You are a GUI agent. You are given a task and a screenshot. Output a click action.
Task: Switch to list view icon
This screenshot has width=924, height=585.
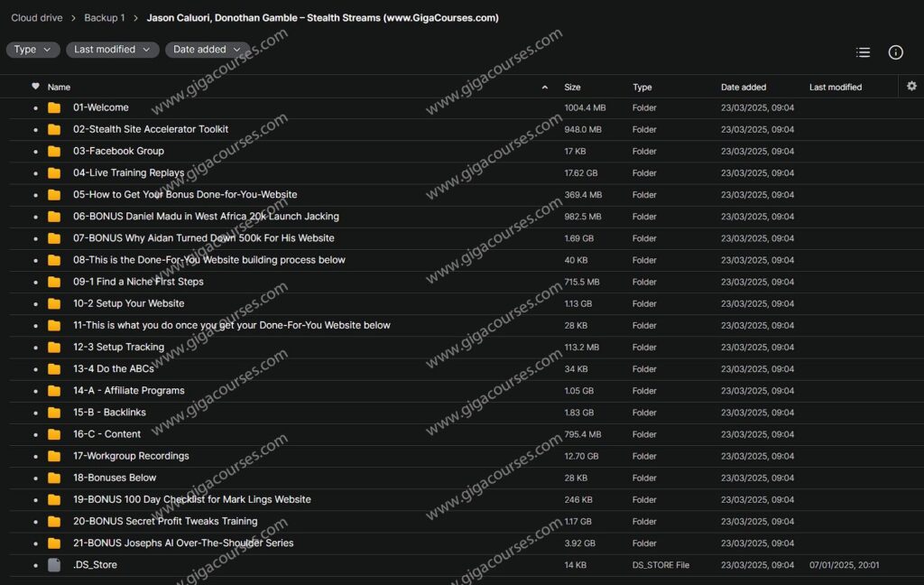(863, 52)
